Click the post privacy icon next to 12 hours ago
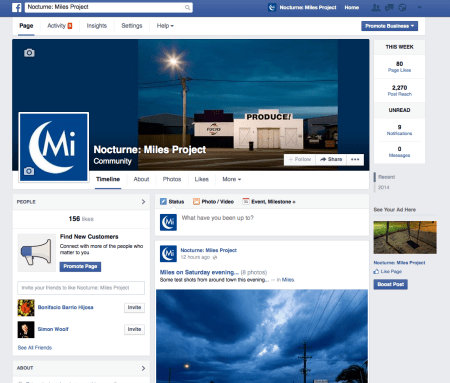This screenshot has width=450, height=383. (x=215, y=257)
